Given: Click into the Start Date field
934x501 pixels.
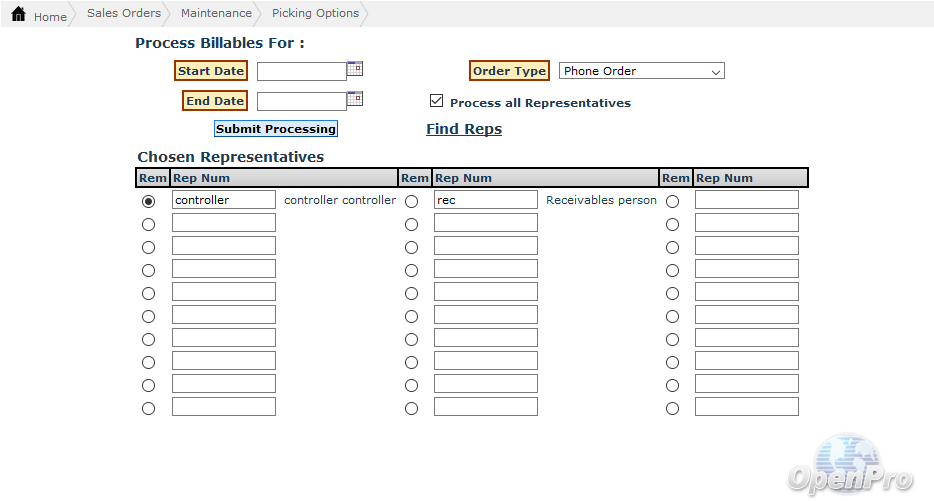Looking at the screenshot, I should pyautogui.click(x=301, y=71).
